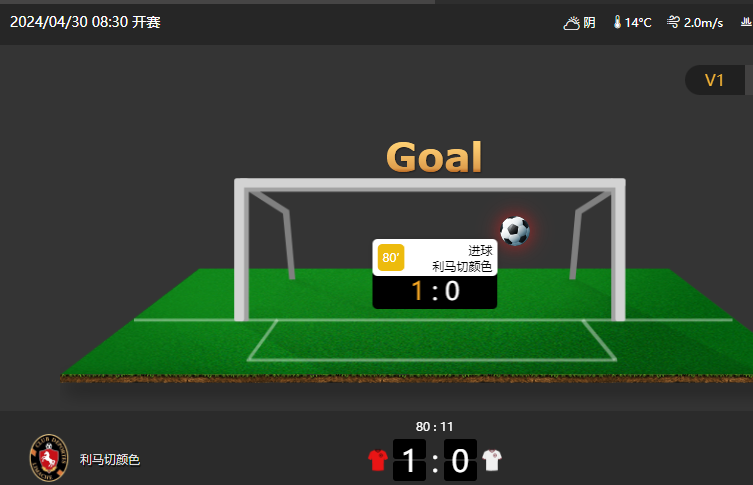The image size is (753, 485).
Task: Click the Club Deportes Limache team crest
Action: click(x=49, y=458)
